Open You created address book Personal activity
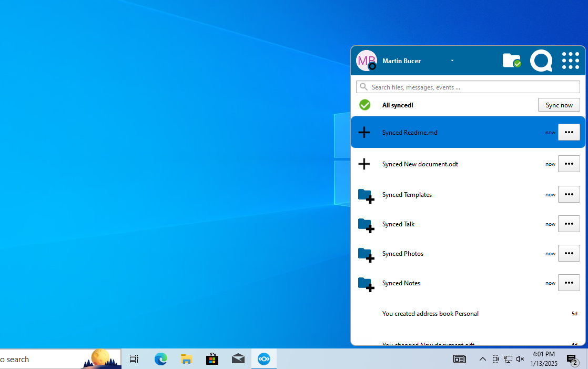The height and width of the screenshot is (369, 588). click(468, 313)
